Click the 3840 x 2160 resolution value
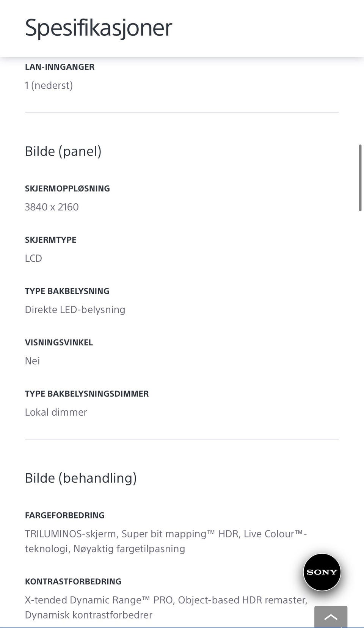This screenshot has width=364, height=628. pyautogui.click(x=52, y=207)
